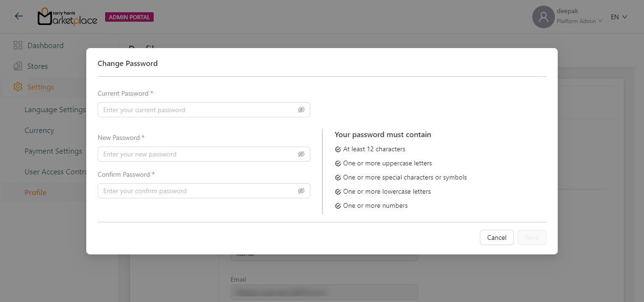Expand the Platform Admin user menu
Viewport: 644px width, 302px height.
point(579,21)
